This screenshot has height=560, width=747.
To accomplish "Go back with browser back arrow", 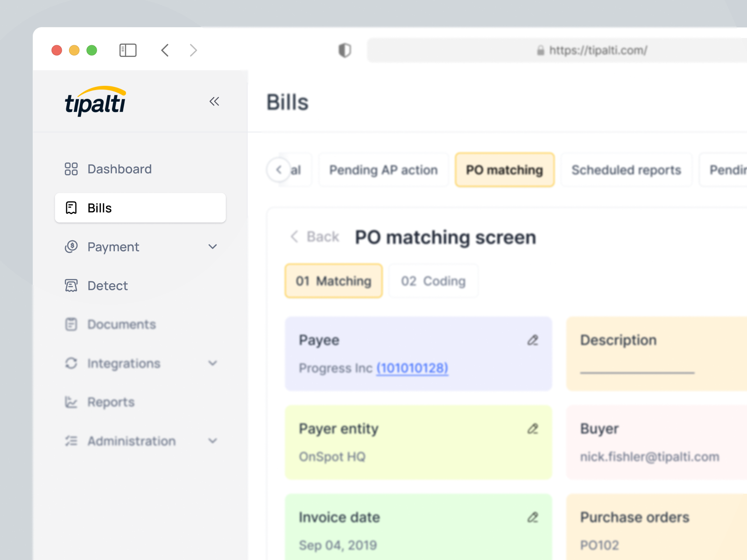I will [165, 50].
